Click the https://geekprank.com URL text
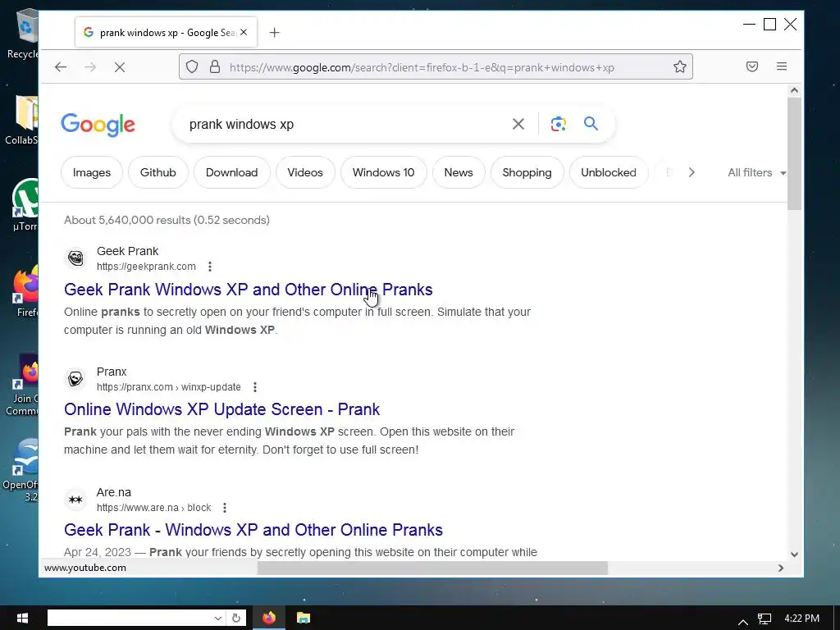The image size is (840, 630). [146, 267]
